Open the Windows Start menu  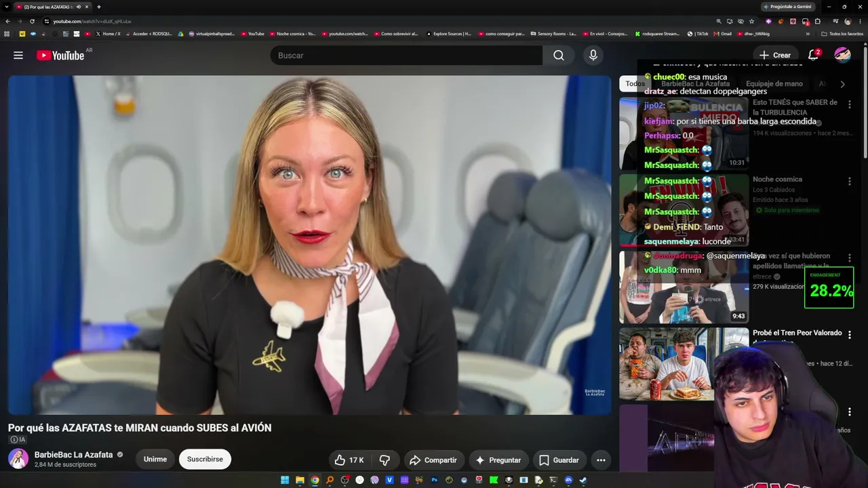tap(285, 481)
